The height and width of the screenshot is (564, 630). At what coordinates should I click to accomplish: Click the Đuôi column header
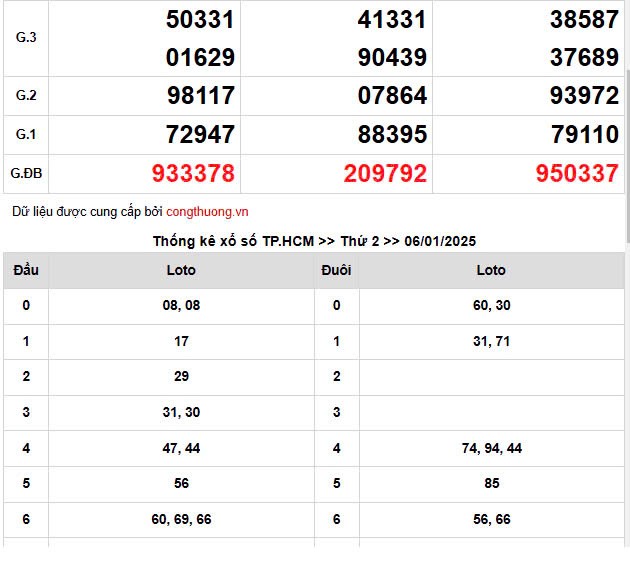click(336, 270)
